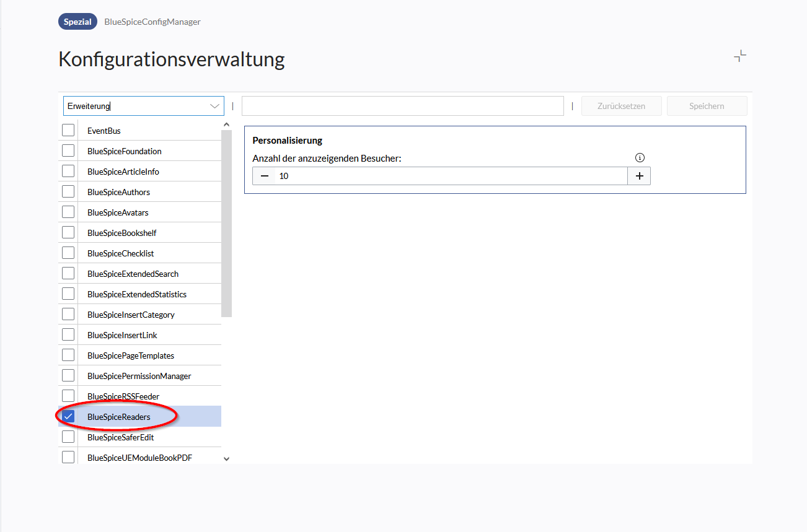Viewport: 807px width, 532px height.
Task: Click the Erweiterung combo box field
Action: click(x=144, y=106)
